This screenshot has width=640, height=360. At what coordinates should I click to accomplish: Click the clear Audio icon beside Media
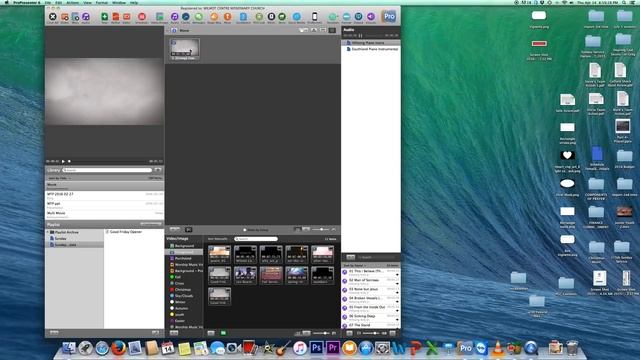tap(86, 17)
